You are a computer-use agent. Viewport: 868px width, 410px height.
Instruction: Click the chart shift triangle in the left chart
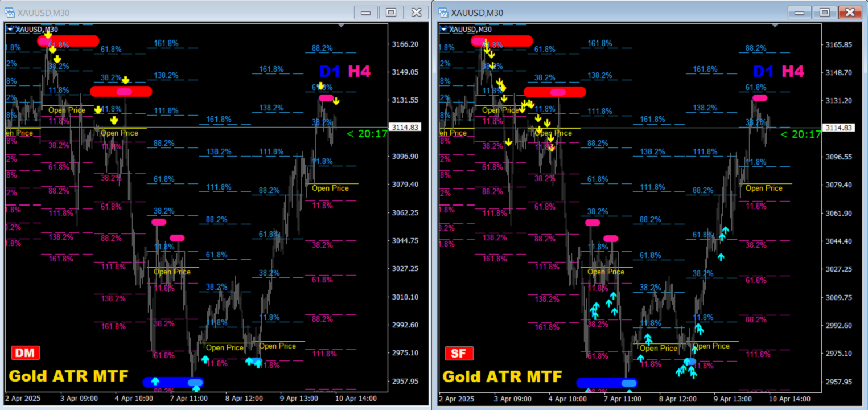click(341, 26)
